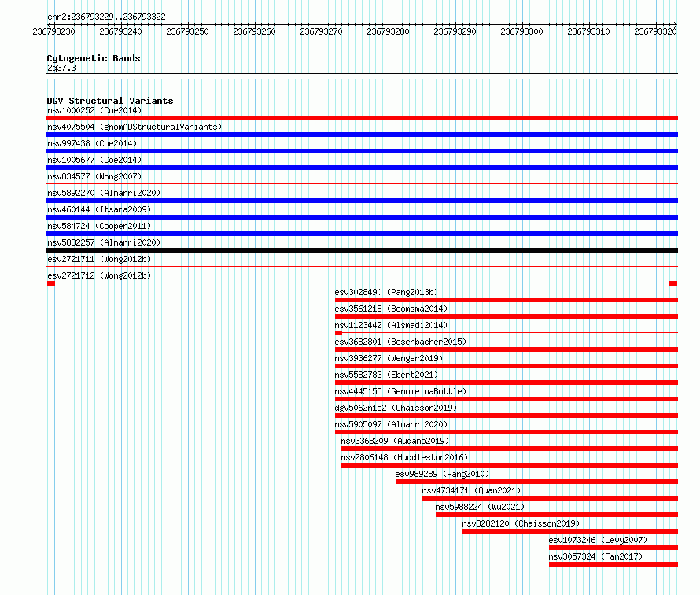Viewport: 700px width, 595px height.
Task: Click nsv5905097 (Almarri2020) label
Action: click(x=391, y=424)
